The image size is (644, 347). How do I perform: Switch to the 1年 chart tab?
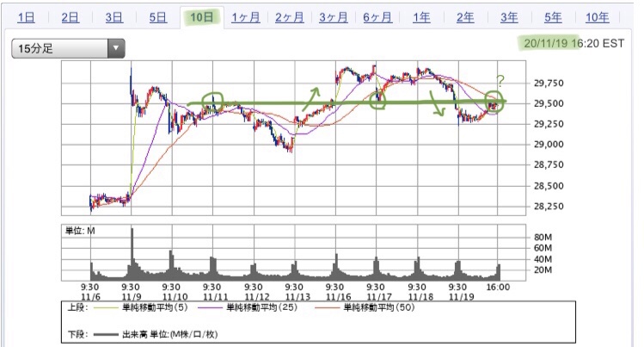point(421,17)
